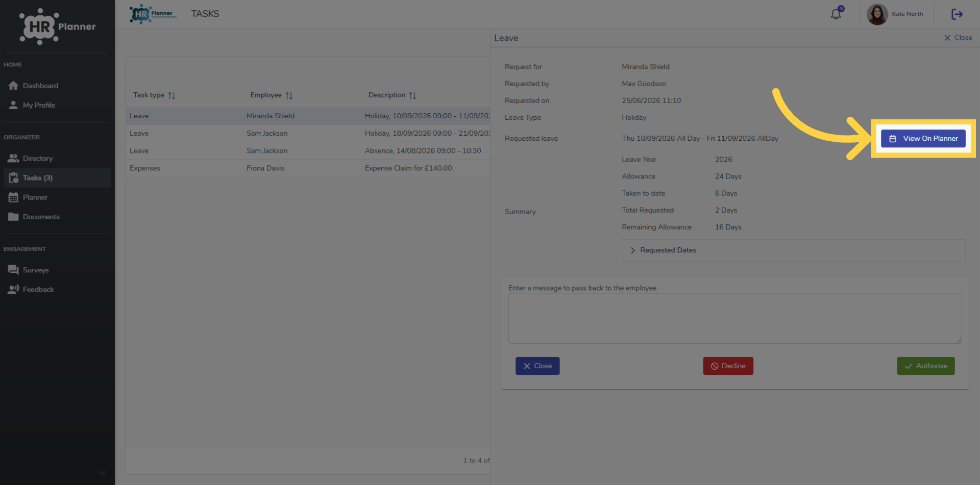The image size is (980, 485).
Task: Open Planner in sidebar
Action: 57,197
